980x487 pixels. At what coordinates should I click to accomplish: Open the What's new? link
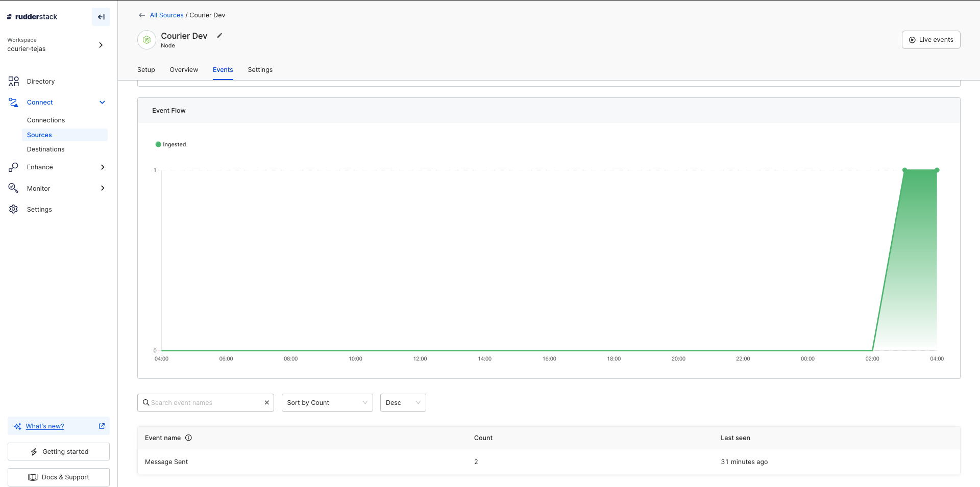click(x=45, y=426)
